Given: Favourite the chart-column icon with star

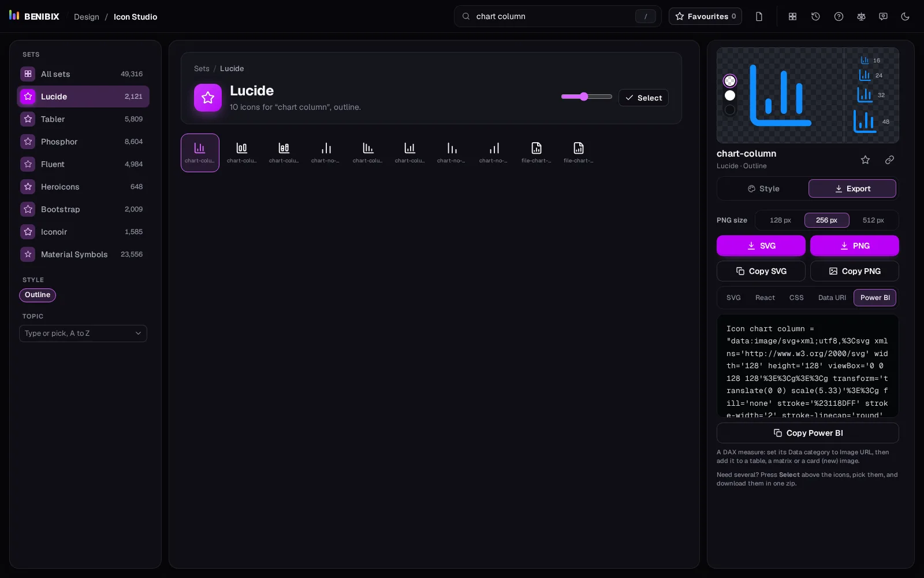Looking at the screenshot, I should [x=865, y=160].
